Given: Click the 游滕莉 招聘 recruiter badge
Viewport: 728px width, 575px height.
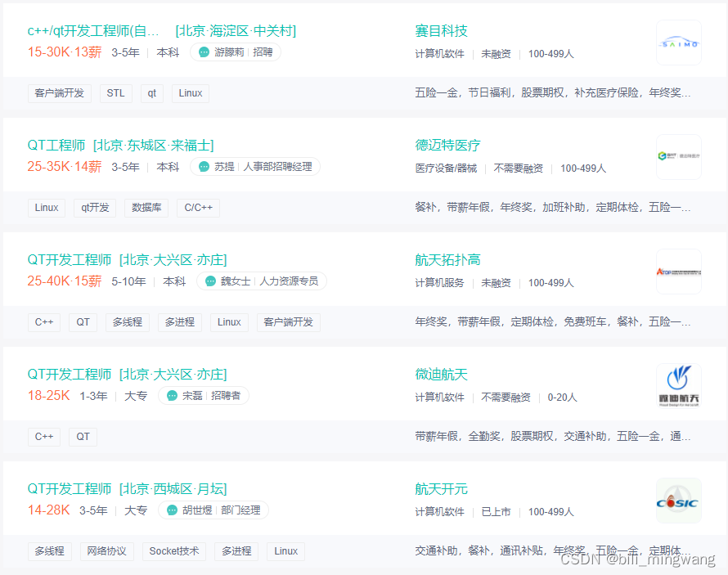Looking at the screenshot, I should (236, 52).
